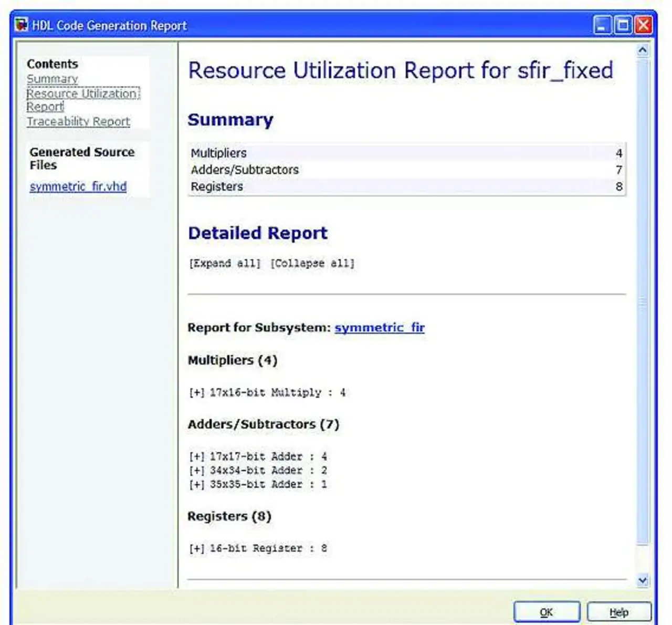Click the Expand all link
672x625 pixels.
tap(225, 263)
